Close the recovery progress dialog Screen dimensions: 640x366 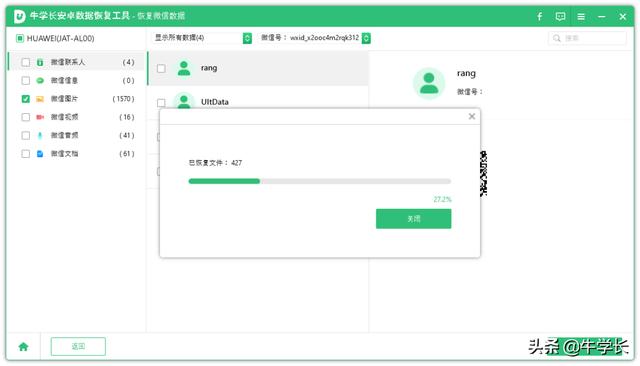click(x=471, y=116)
